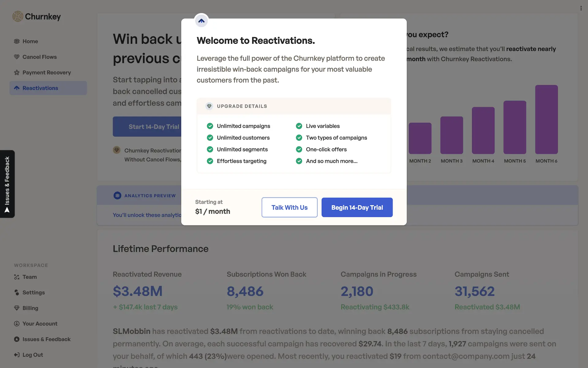Screen dimensions: 588x368
Task: Click the Log Out icon
Action: pos(17,355)
